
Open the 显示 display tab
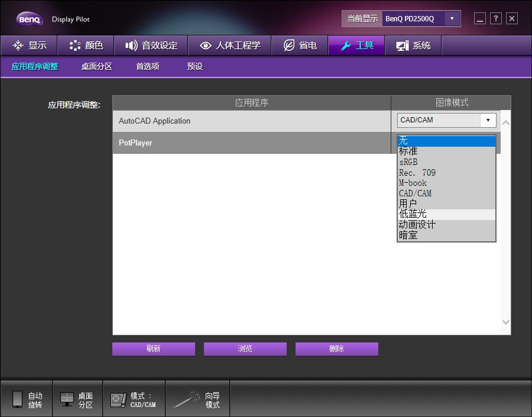[x=29, y=45]
